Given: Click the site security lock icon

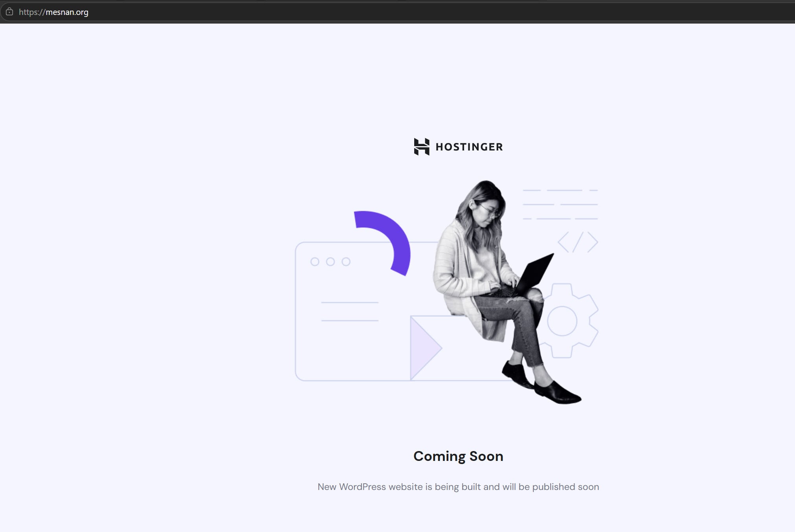Looking at the screenshot, I should (x=9, y=12).
